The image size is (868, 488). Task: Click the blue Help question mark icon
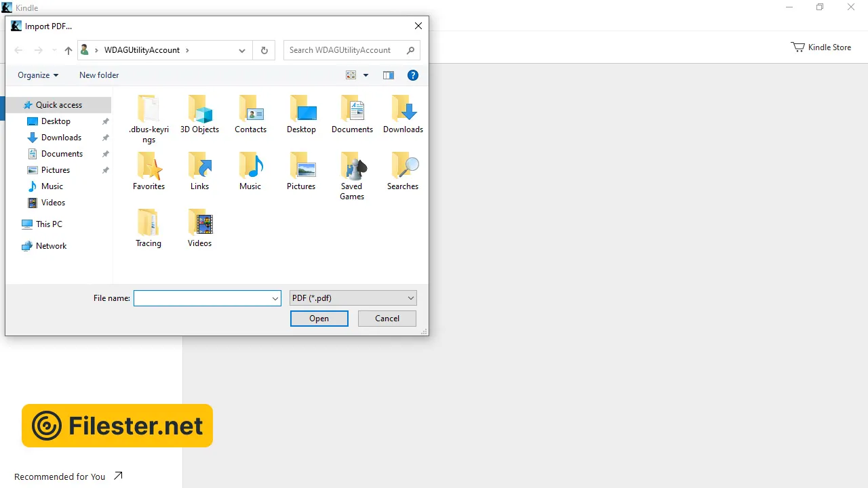412,75
